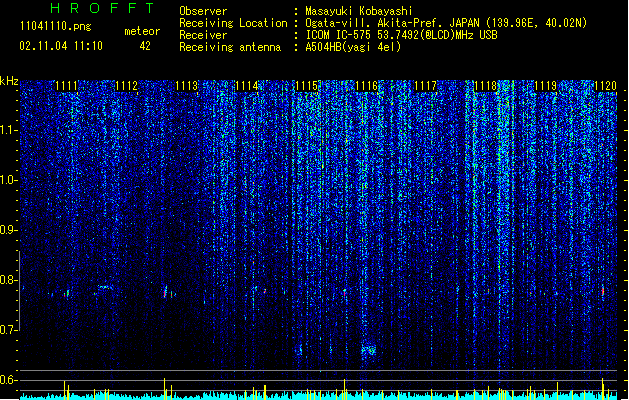The image size is (629, 400).
Task: Click the 1120 time marker
Action: 605,86
